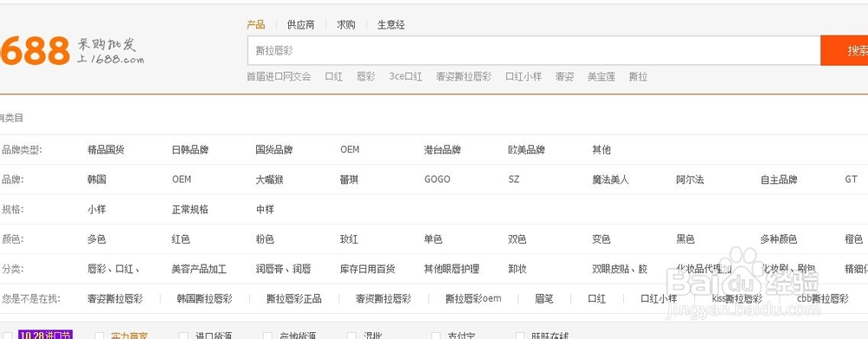Open the 首届进口网交会 hot search link

tap(279, 77)
